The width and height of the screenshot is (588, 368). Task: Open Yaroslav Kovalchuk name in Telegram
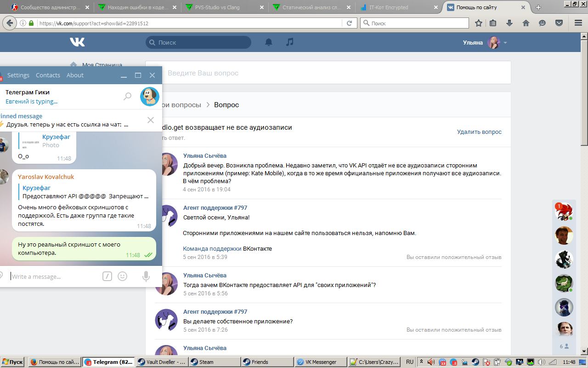click(x=46, y=177)
